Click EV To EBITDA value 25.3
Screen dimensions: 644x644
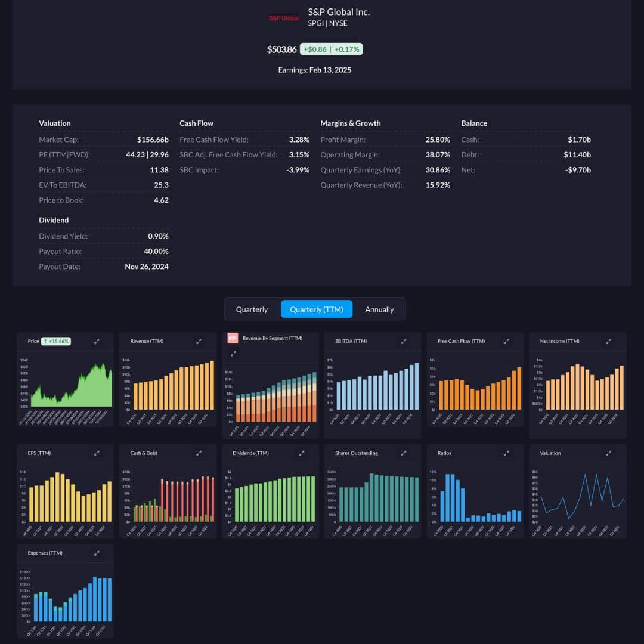tap(162, 185)
